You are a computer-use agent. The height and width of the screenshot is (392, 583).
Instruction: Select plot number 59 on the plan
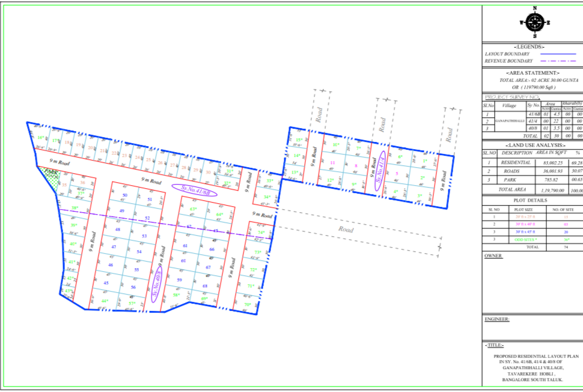180,280
